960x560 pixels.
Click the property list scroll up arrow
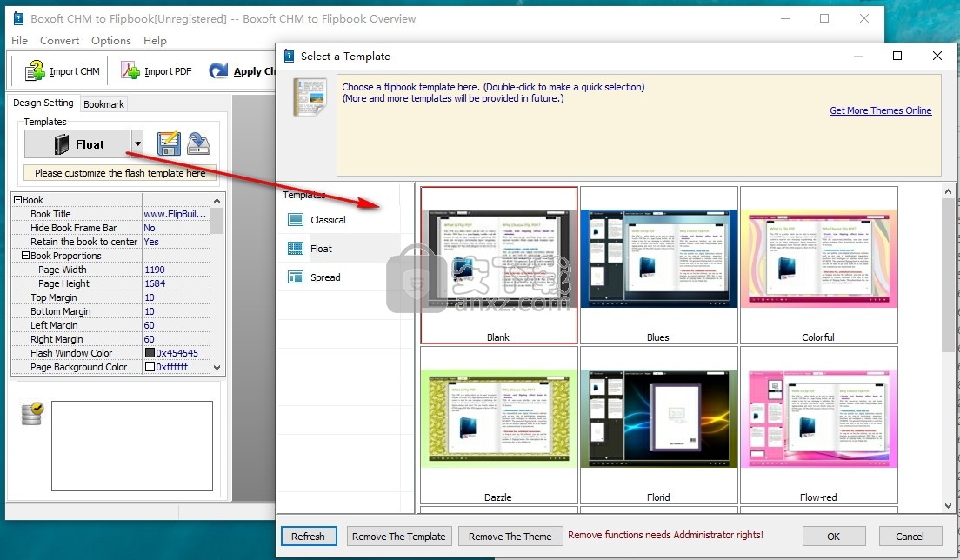217,200
